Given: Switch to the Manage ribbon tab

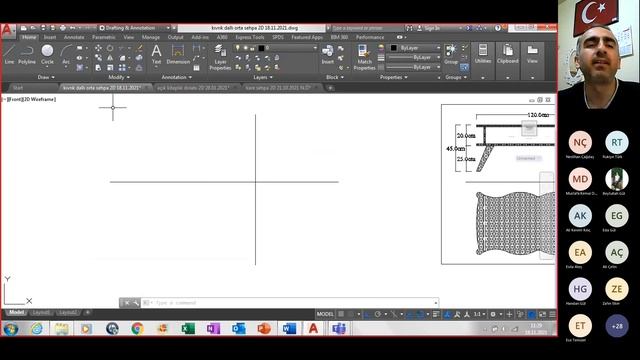Looking at the screenshot, I should pos(150,37).
